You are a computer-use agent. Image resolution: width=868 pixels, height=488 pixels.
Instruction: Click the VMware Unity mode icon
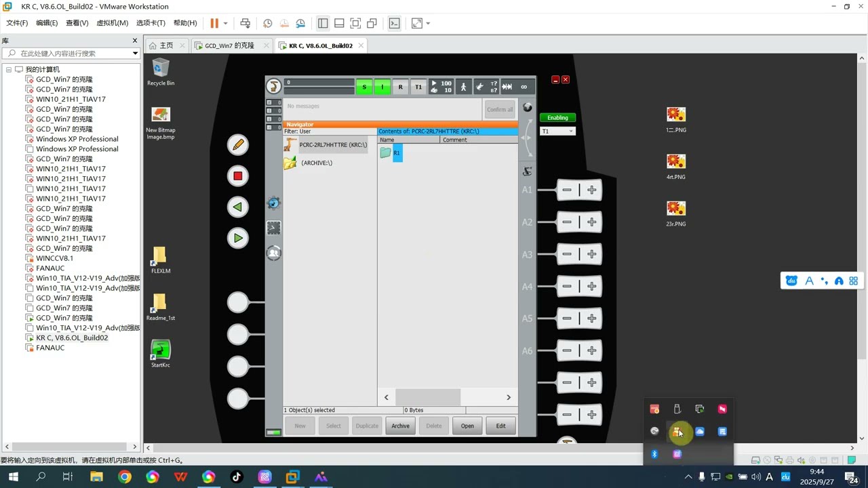(372, 23)
